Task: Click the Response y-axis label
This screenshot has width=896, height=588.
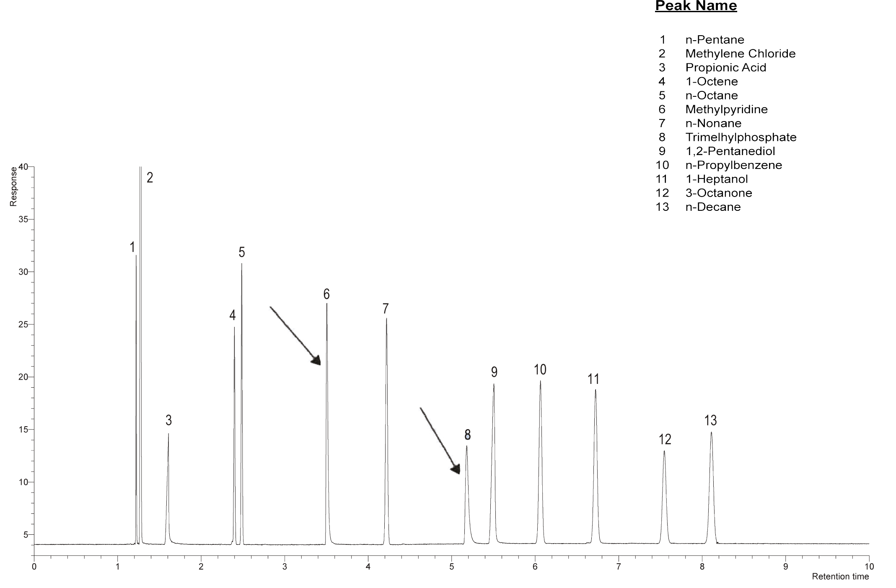Action: tap(13, 187)
